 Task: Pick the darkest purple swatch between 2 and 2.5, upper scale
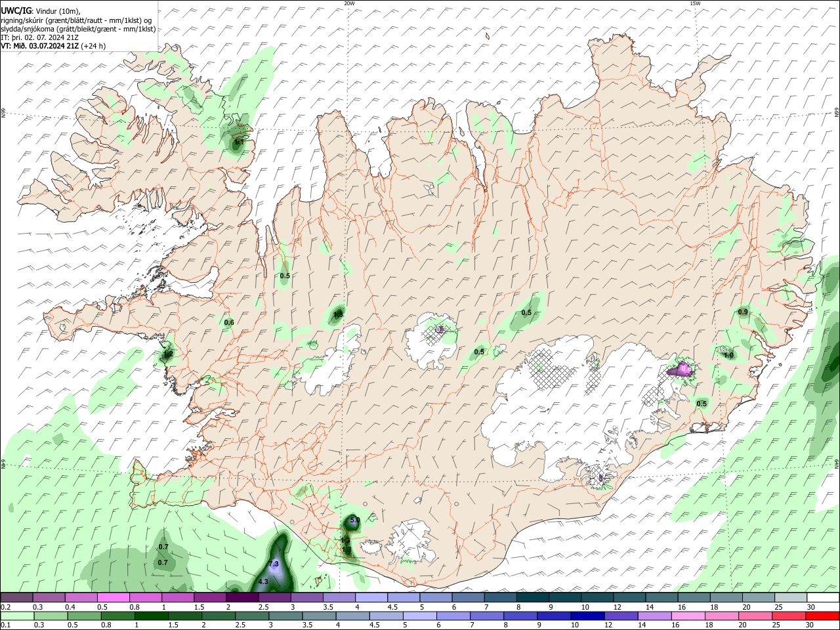pyautogui.click(x=242, y=598)
